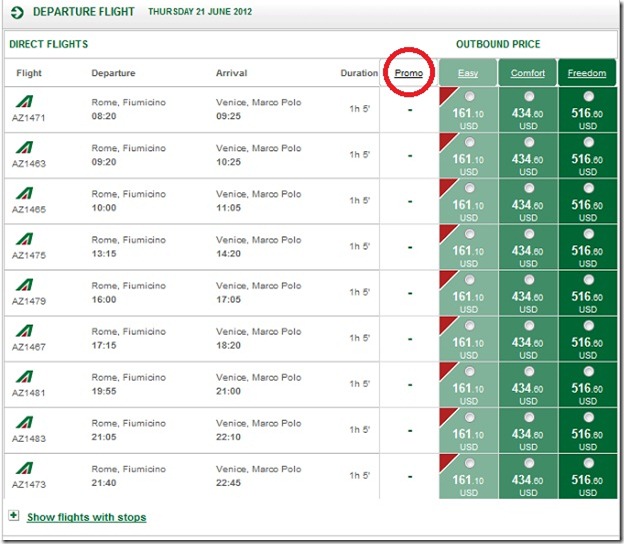The width and height of the screenshot is (624, 544).
Task: Click the Duration column header
Action: click(359, 73)
